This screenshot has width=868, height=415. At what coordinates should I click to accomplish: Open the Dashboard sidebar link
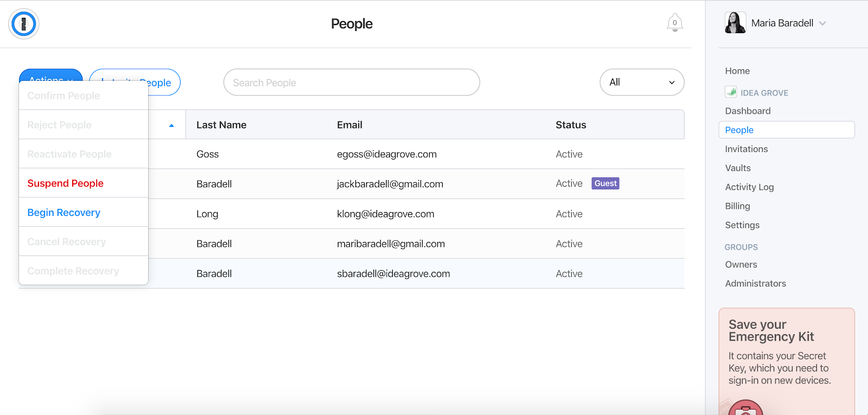(748, 111)
